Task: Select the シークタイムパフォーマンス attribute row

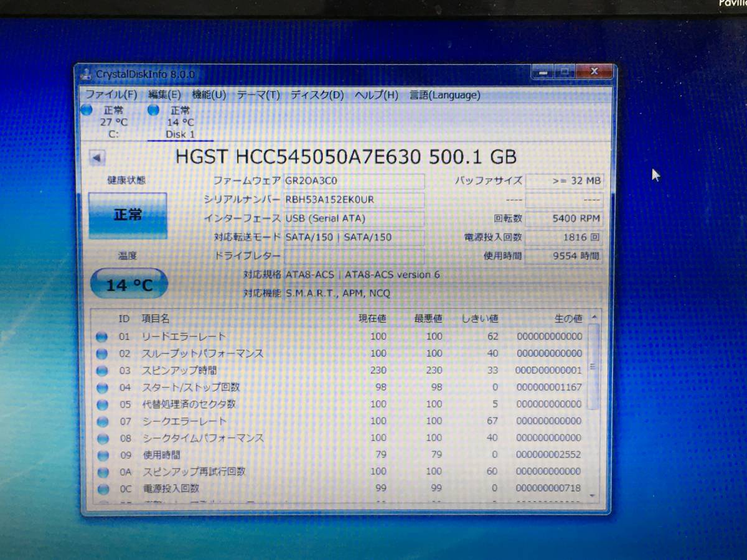Action: [x=339, y=438]
